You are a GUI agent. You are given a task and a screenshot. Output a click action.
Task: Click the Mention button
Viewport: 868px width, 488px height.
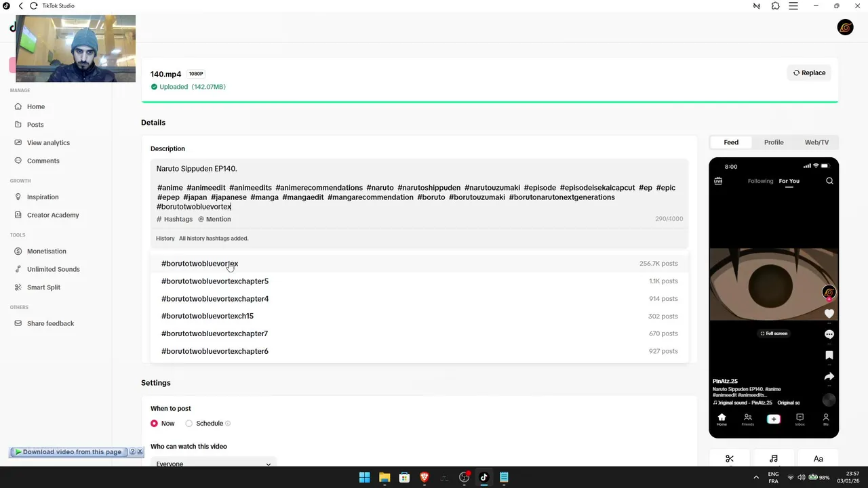(214, 219)
